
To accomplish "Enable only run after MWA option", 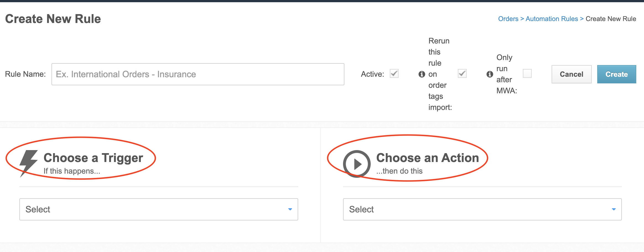I will click(527, 74).
